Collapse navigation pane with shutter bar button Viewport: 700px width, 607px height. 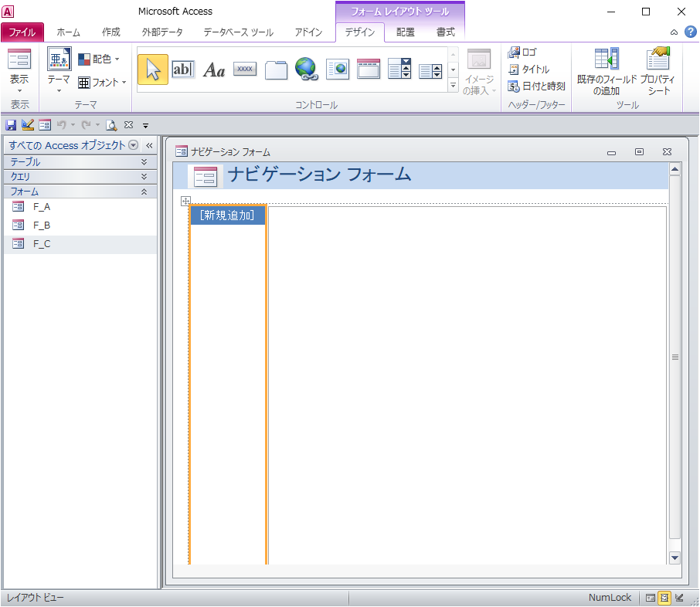click(x=150, y=145)
